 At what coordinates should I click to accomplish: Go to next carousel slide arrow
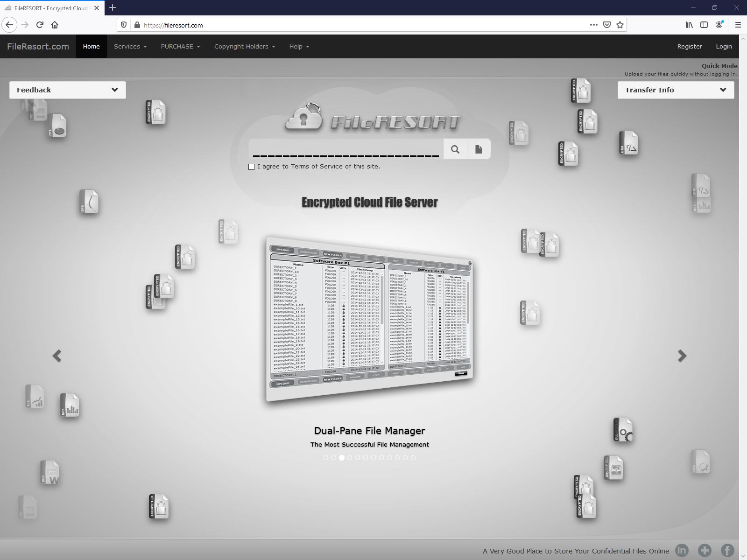click(682, 356)
